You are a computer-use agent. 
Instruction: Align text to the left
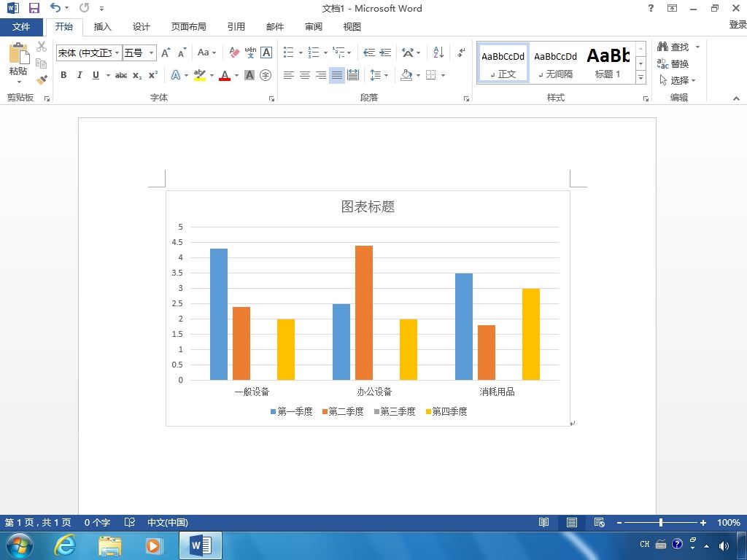288,75
